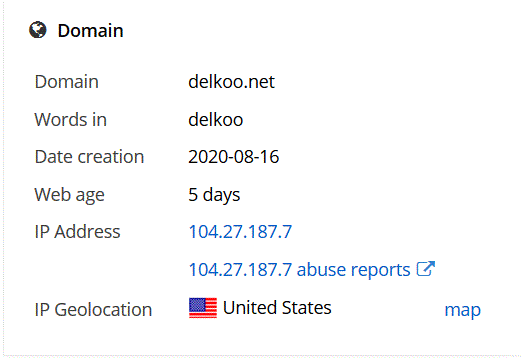Screen dimensions: 522x360
Task: Click the globe icon beside Domain heading
Action: pos(38,30)
